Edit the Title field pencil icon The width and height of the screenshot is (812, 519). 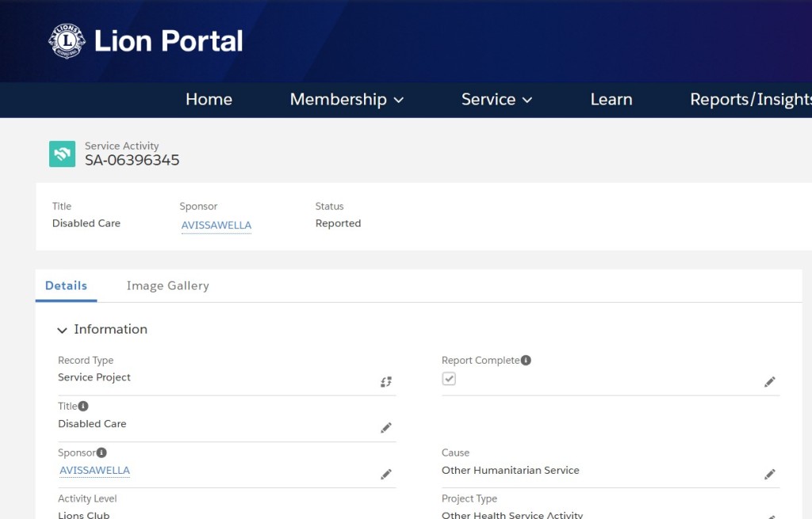[x=386, y=428]
